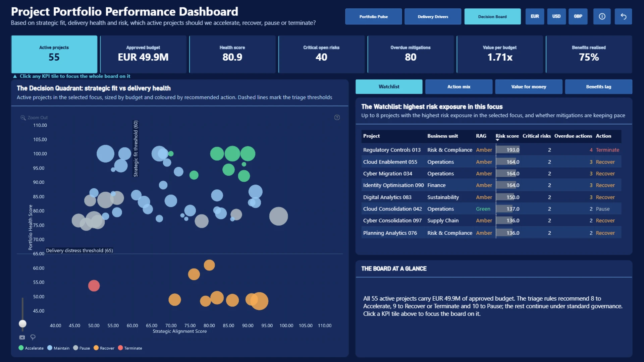
Task: Switch currency to GBP
Action: (578, 16)
